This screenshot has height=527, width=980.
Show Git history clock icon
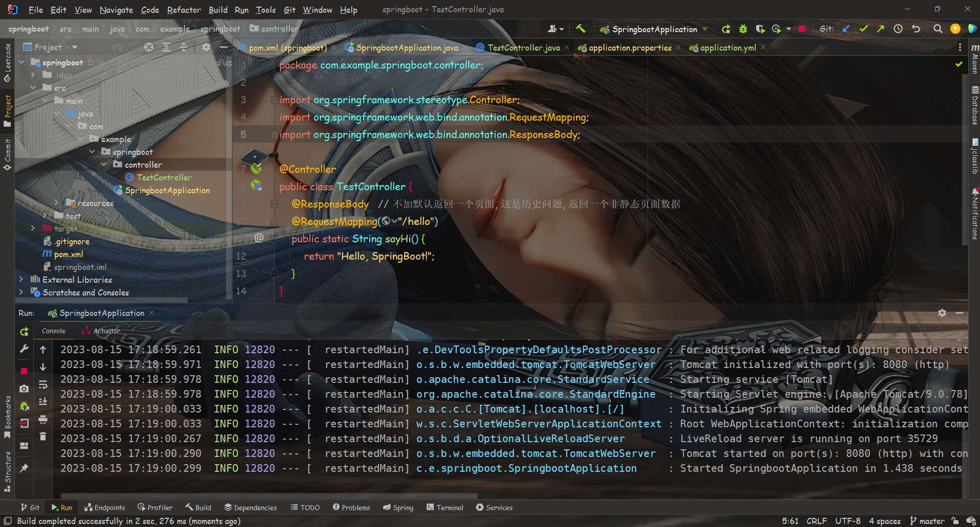pyautogui.click(x=898, y=29)
